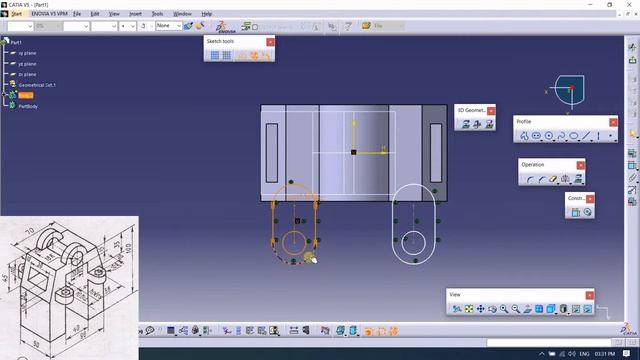The height and width of the screenshot is (360, 640).
Task: Select the Spline tool in Profile toolbar
Action: (x=561, y=136)
